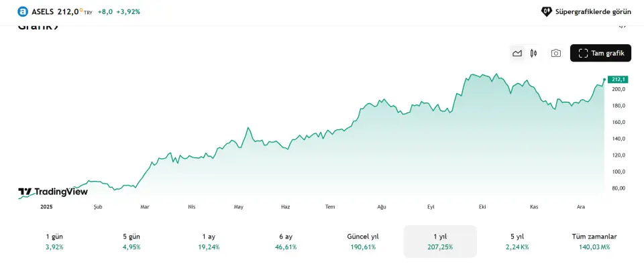Open full chart with Tam grafik

600,53
